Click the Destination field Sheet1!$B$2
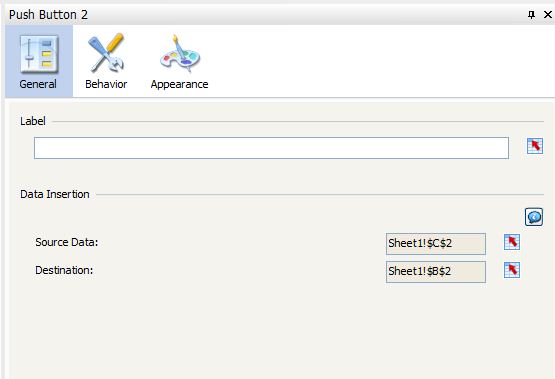This screenshot has width=555, height=379. [436, 271]
